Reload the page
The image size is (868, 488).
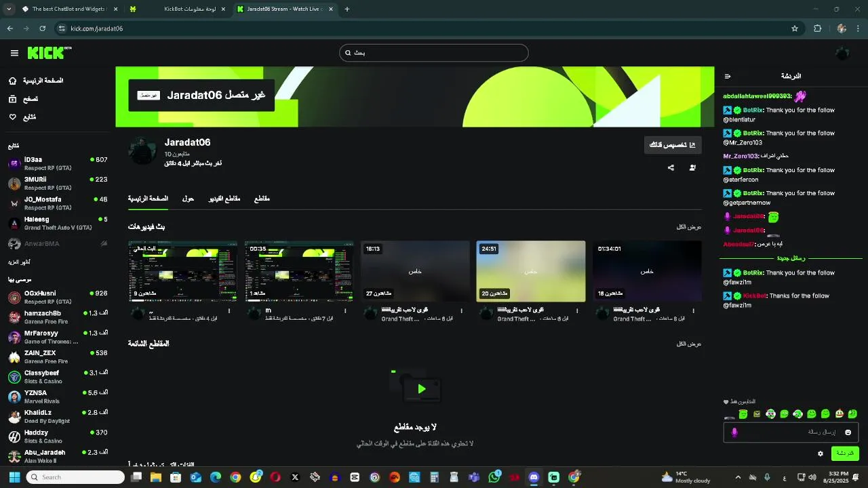(42, 28)
